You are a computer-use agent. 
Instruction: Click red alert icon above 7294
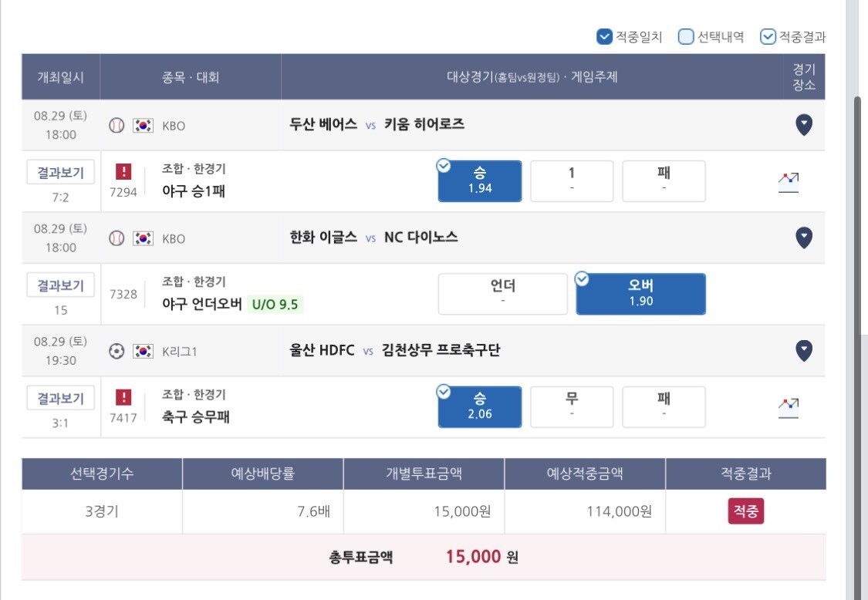123,171
